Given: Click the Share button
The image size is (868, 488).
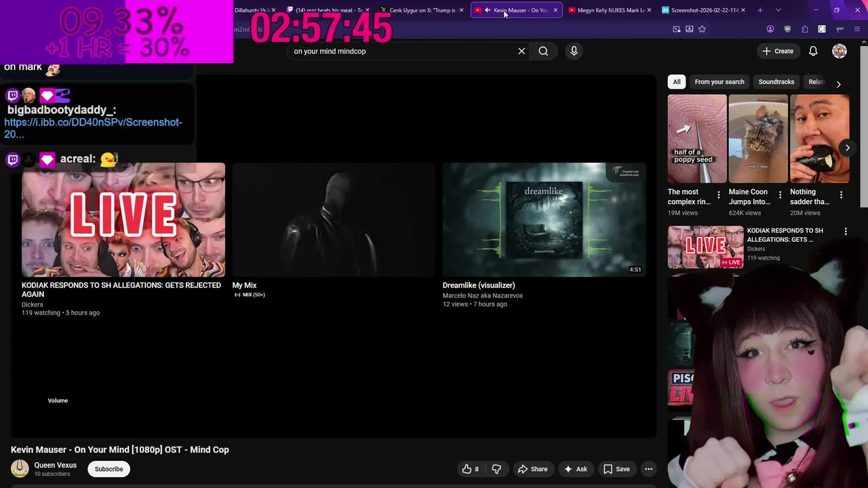Looking at the screenshot, I should pyautogui.click(x=532, y=469).
